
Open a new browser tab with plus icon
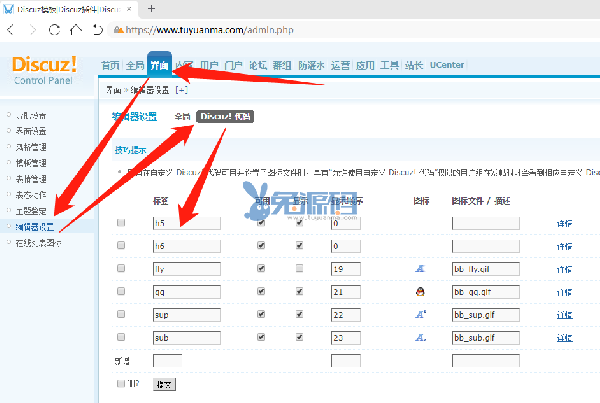(x=152, y=8)
